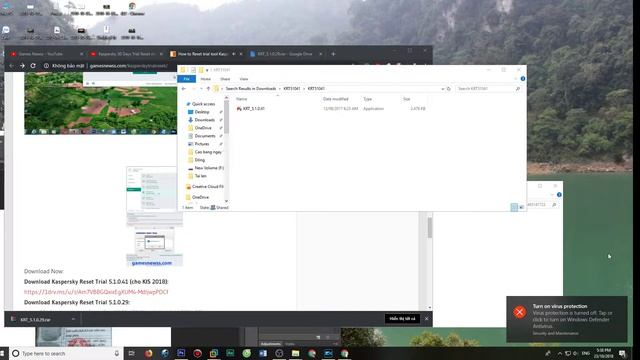Reload the page in Chrome
The height and width of the screenshot is (360, 640).
tap(33, 66)
